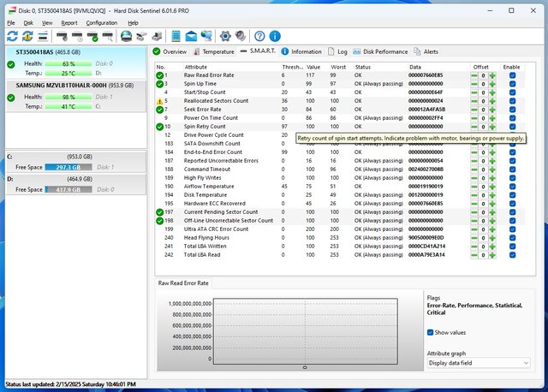
Task: Click the green plus offset for Raw Read Error Rate
Action: coord(492,76)
